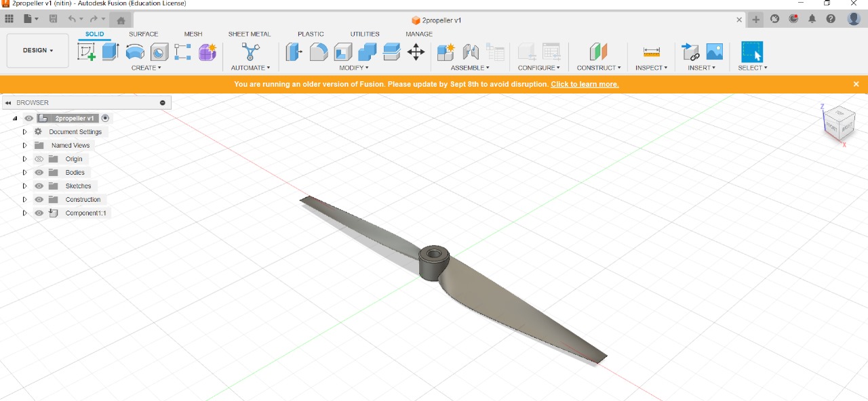Switch to the SURFACE tab
Viewport: 868px width, 401px height.
[144, 34]
